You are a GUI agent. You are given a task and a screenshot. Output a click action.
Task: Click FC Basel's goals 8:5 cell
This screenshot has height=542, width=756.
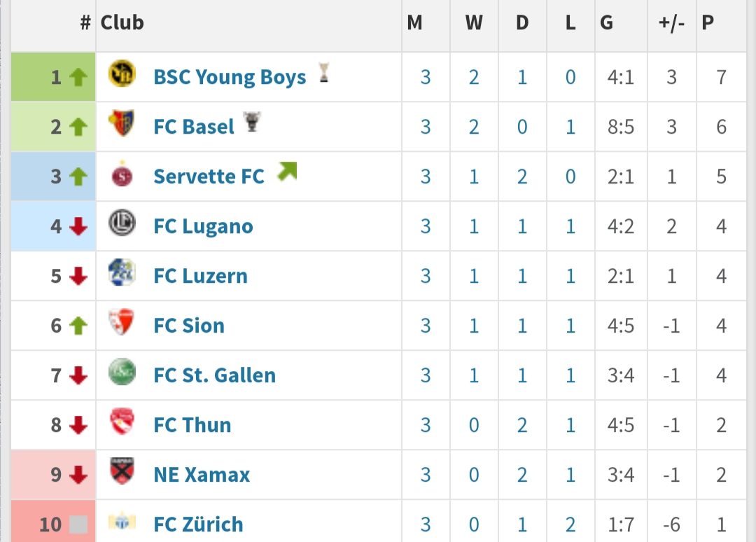click(620, 127)
